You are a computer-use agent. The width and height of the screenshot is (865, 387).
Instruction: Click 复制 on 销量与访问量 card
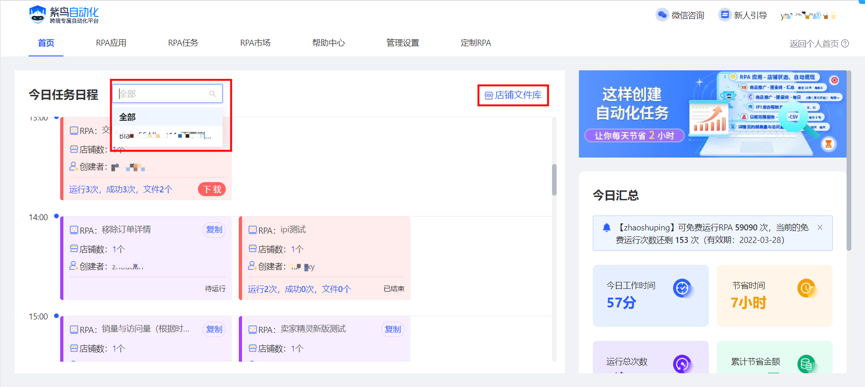click(x=214, y=329)
